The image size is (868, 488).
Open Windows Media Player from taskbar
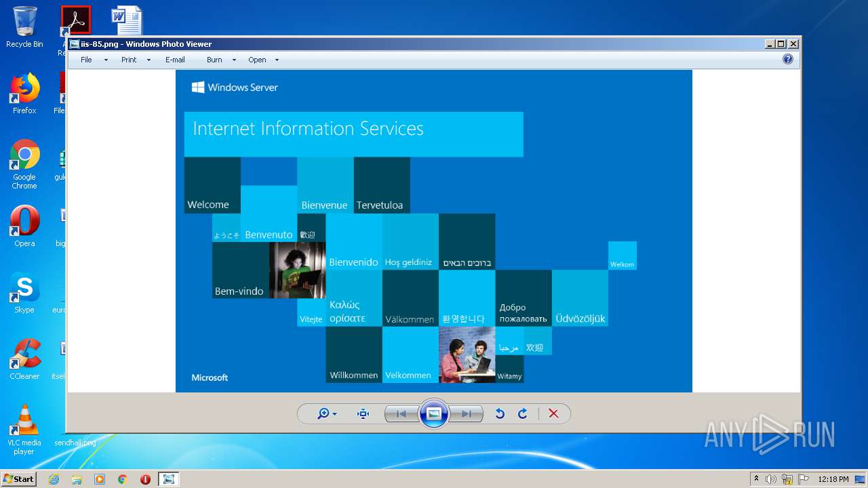100,479
